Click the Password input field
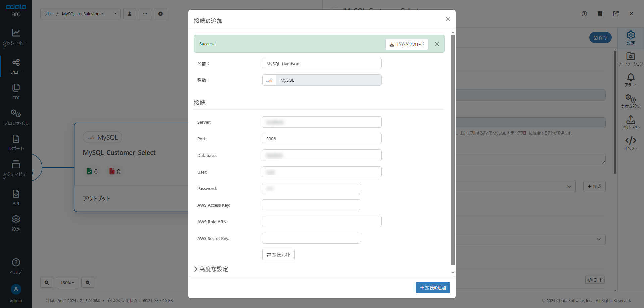 [311, 188]
